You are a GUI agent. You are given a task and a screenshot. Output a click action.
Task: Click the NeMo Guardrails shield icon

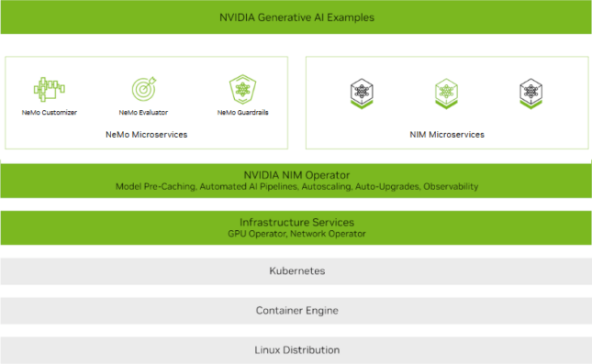[x=242, y=90]
